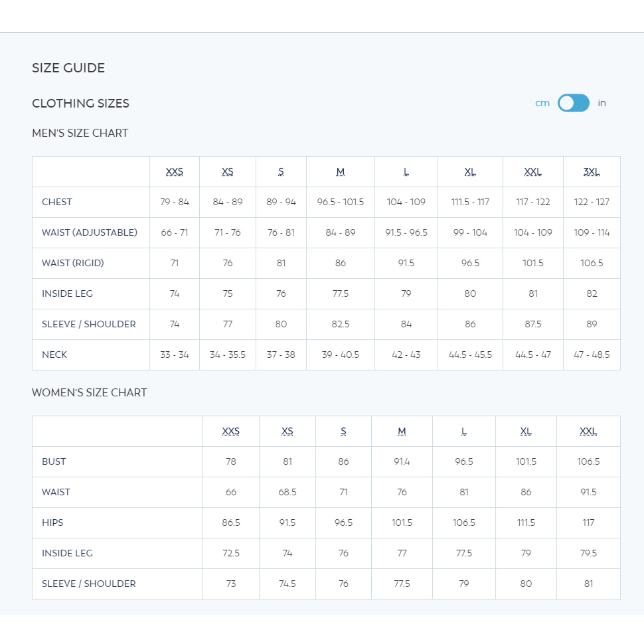Click the SIZE GUIDE heading

[x=68, y=68]
